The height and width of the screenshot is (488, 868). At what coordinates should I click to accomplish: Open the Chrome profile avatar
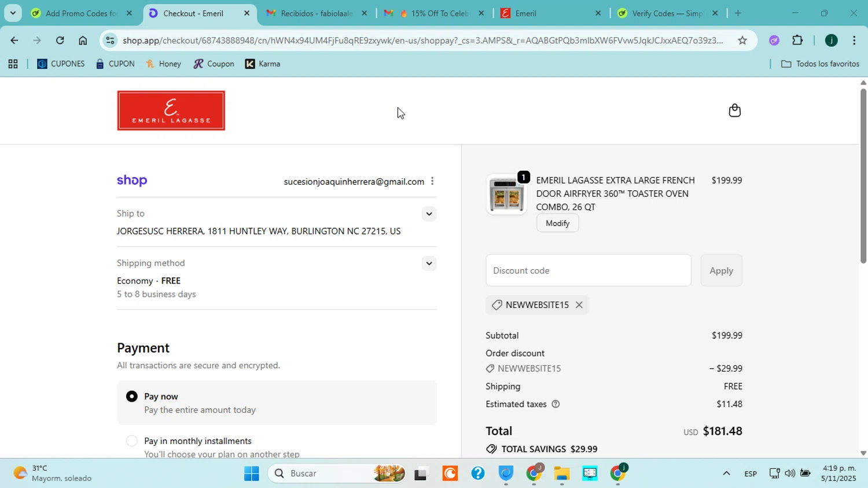tap(832, 41)
